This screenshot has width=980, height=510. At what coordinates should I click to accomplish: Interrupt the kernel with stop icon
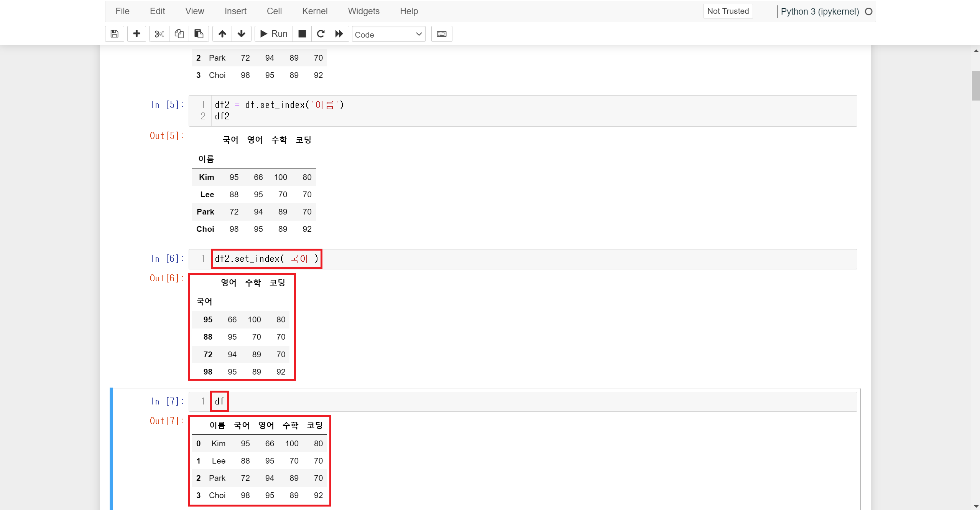(302, 34)
